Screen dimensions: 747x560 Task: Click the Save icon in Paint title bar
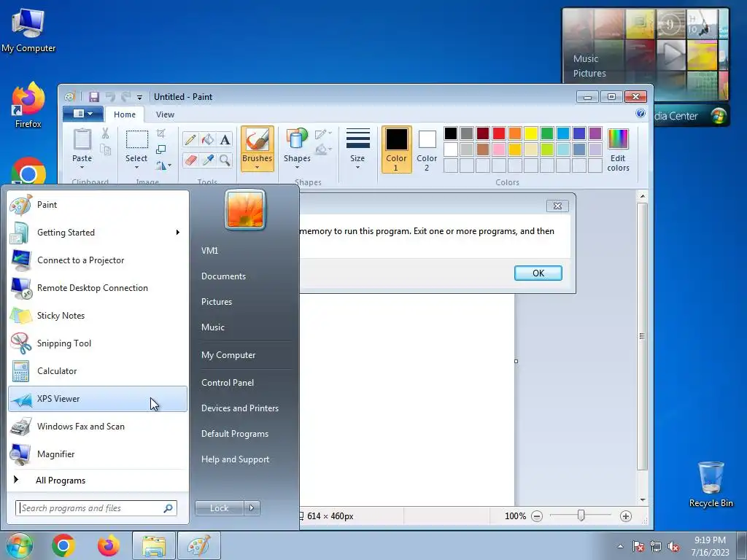tap(94, 97)
